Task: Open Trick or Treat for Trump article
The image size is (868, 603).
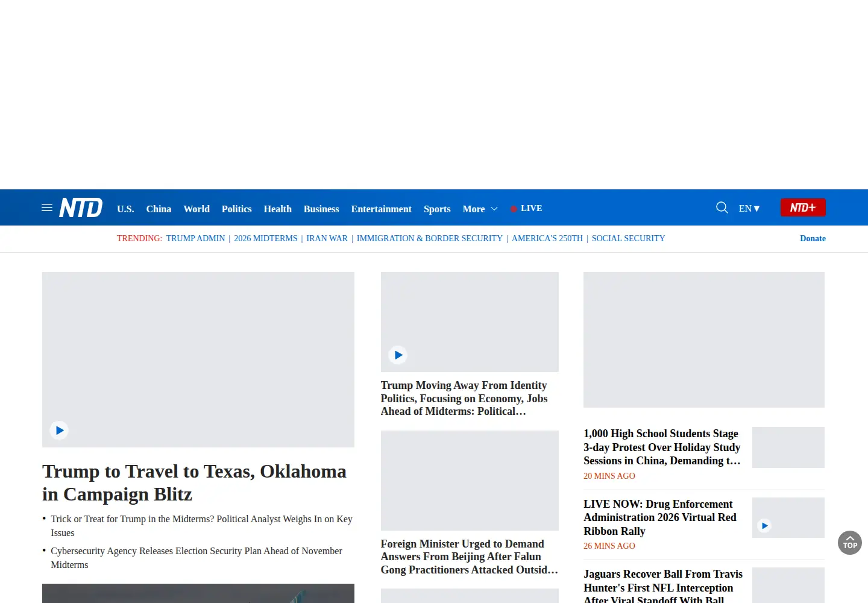Action: pyautogui.click(x=201, y=526)
